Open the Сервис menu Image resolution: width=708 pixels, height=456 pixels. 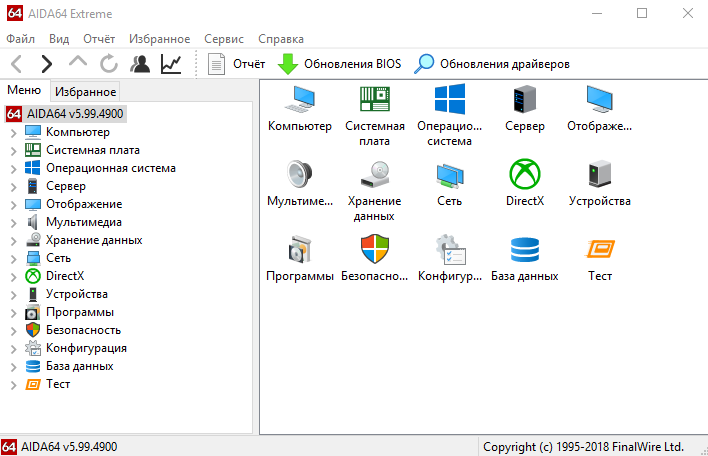[224, 39]
